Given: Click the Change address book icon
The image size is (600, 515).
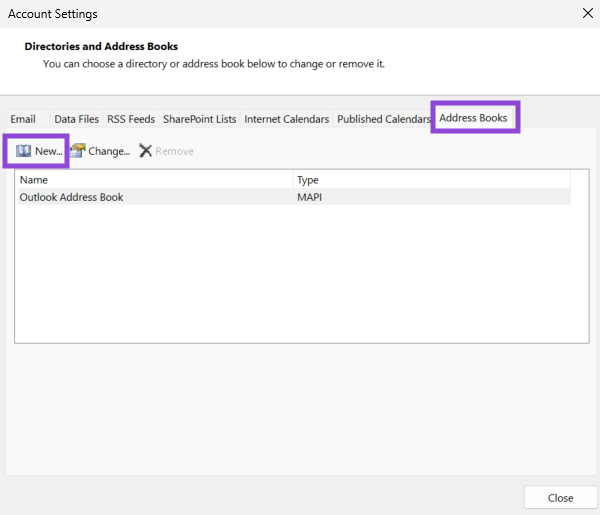Looking at the screenshot, I should 78,151.
